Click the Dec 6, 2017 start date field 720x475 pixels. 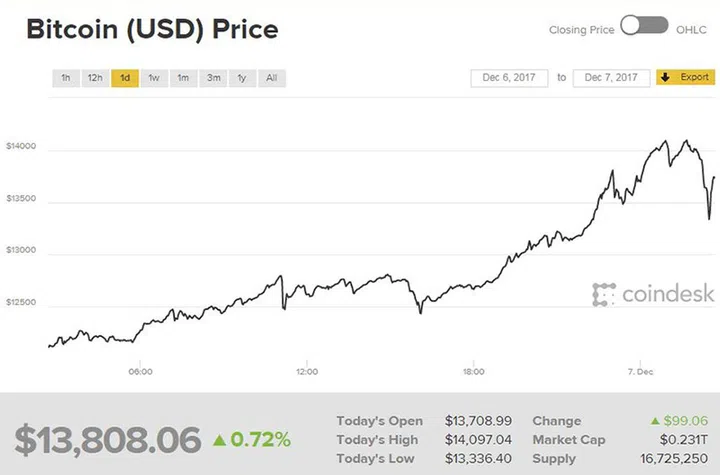509,77
